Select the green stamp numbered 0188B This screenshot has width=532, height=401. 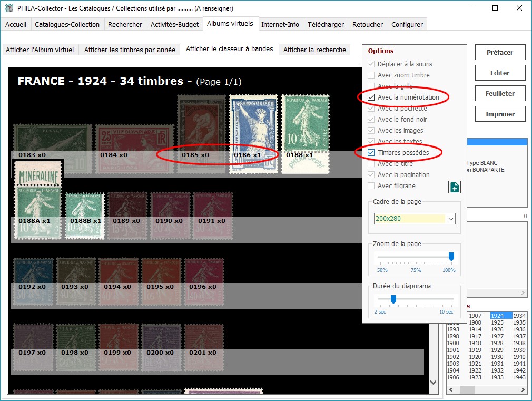tap(84, 215)
